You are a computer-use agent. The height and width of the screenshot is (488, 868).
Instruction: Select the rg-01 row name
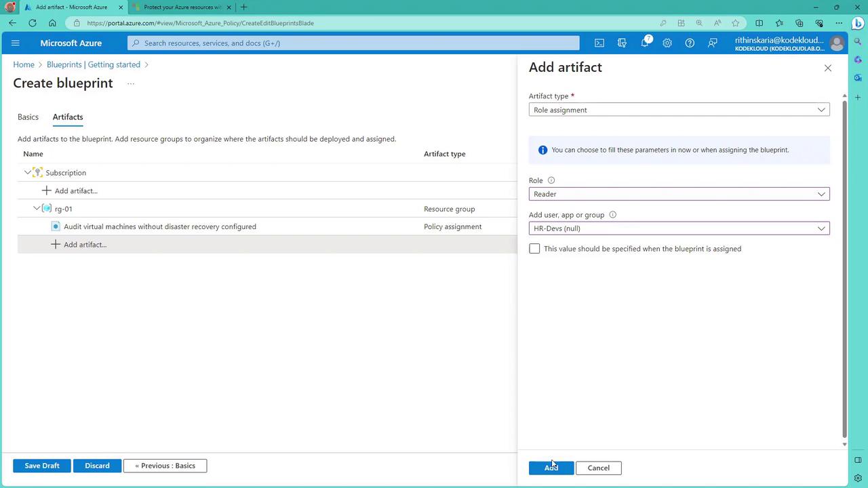[63, 209]
